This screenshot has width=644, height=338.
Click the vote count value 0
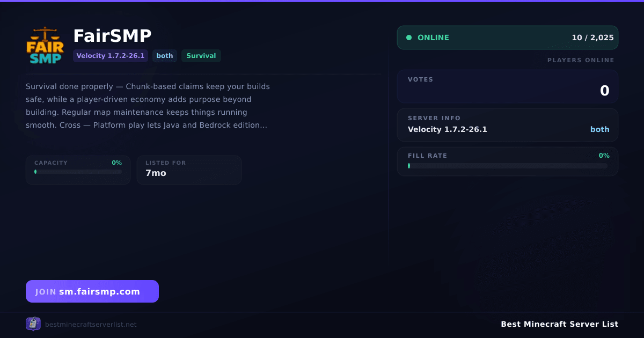coord(604,91)
